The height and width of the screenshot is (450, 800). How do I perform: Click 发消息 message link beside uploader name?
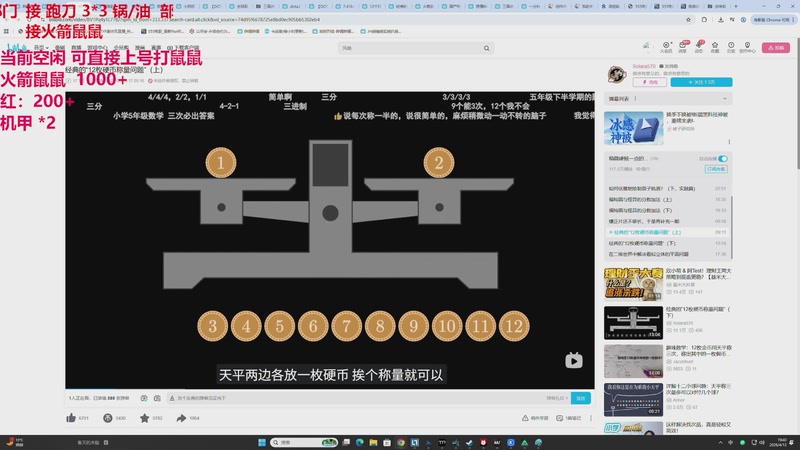[669, 66]
